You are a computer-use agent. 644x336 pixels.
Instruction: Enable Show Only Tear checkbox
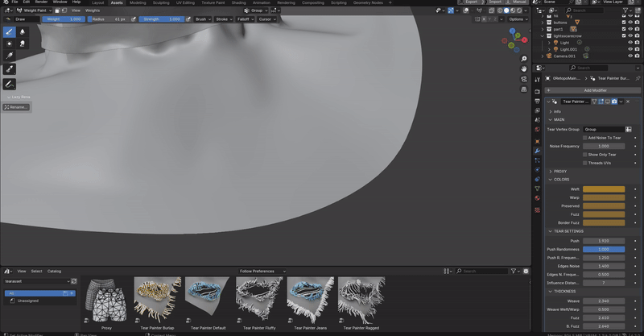(585, 155)
